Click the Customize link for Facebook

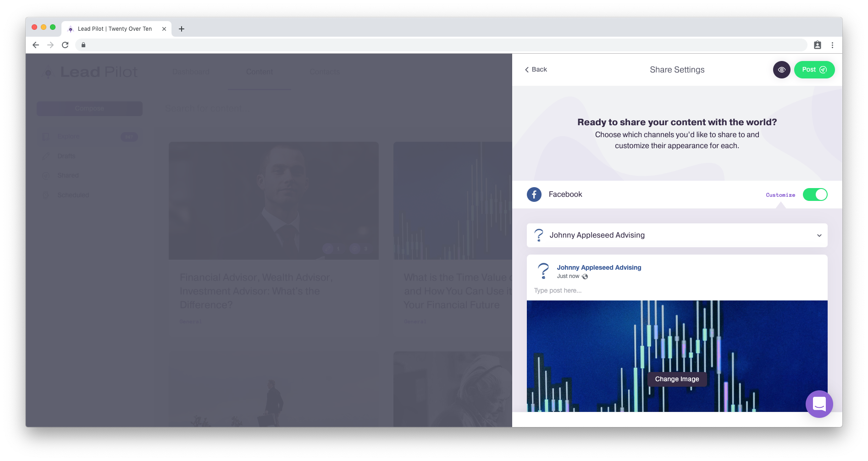pyautogui.click(x=780, y=195)
